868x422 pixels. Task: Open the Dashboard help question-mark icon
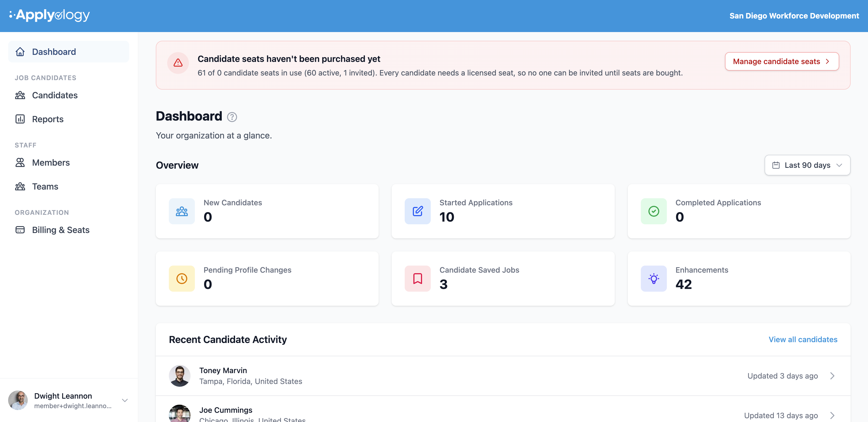232,117
